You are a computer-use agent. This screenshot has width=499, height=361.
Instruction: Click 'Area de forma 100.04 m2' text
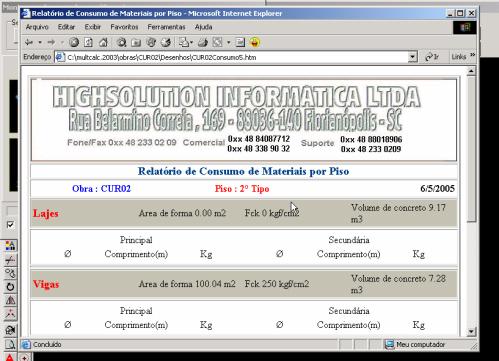pyautogui.click(x=187, y=284)
